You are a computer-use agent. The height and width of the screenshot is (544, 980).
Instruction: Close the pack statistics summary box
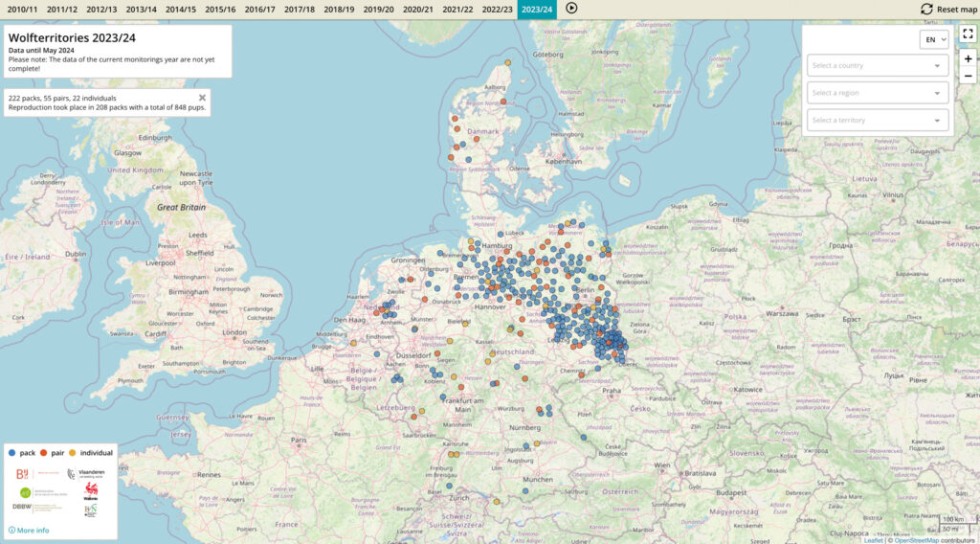click(202, 98)
